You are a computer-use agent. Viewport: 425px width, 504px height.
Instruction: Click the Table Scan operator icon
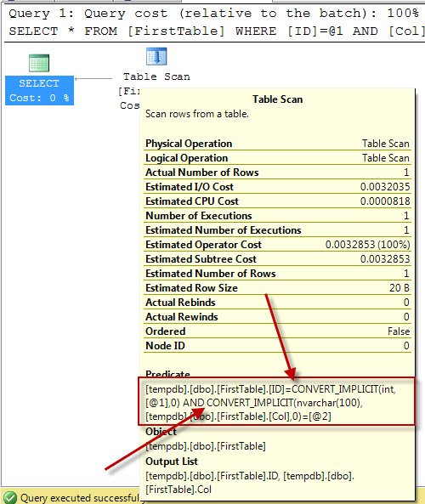[156, 57]
